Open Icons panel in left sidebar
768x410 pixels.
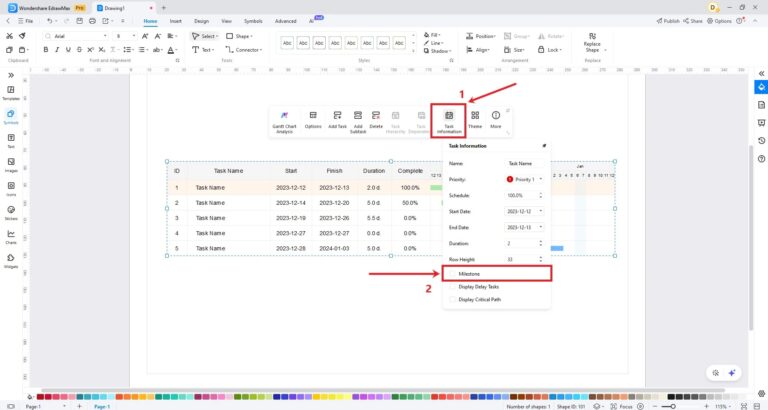click(11, 189)
